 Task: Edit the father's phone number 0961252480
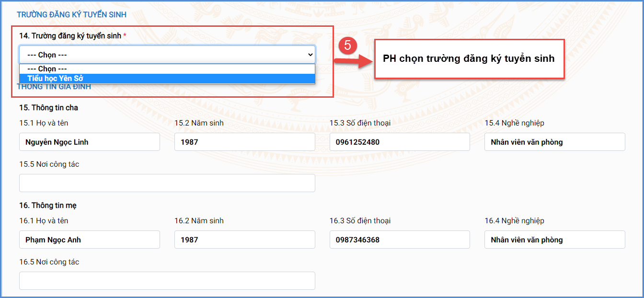399,142
